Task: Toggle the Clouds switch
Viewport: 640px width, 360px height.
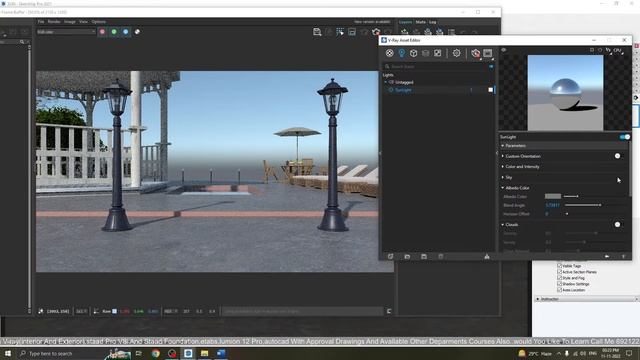Action: tap(617, 224)
